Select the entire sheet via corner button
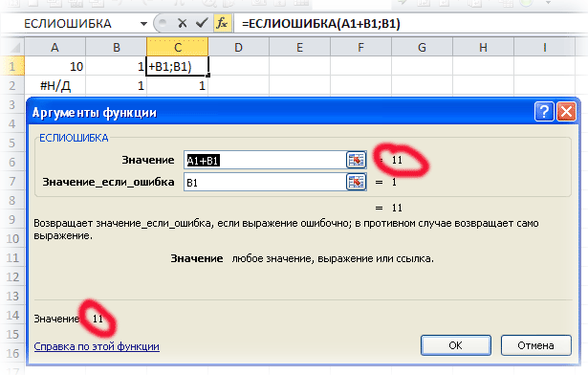Image resolution: width=588 pixels, height=375 pixels. pyautogui.click(x=12, y=47)
